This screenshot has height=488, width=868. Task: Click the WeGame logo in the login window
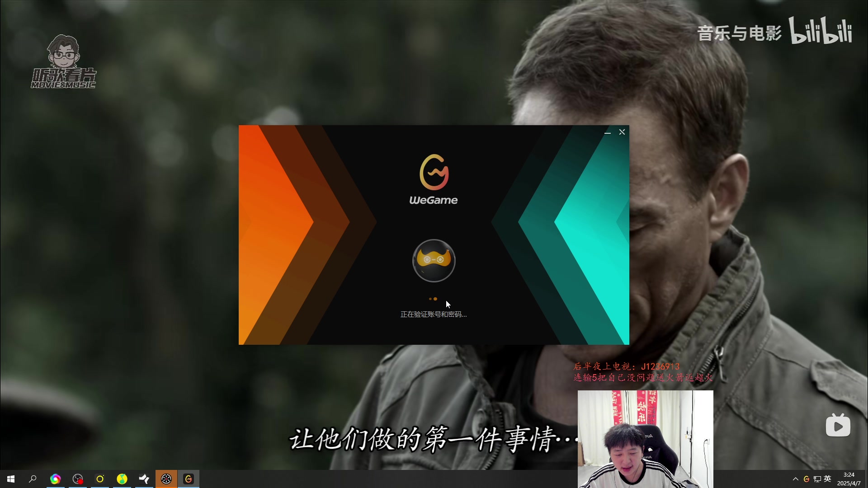pyautogui.click(x=434, y=179)
